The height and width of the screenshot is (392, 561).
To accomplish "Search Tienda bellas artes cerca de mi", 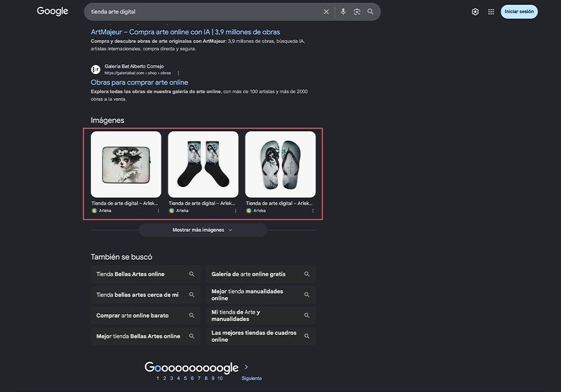I will pos(146,295).
